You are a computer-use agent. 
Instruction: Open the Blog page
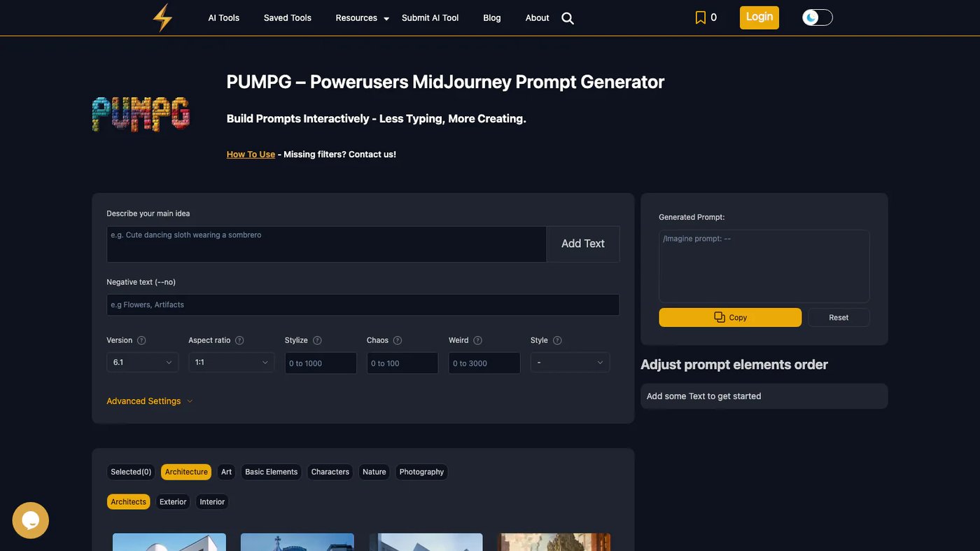coord(492,18)
